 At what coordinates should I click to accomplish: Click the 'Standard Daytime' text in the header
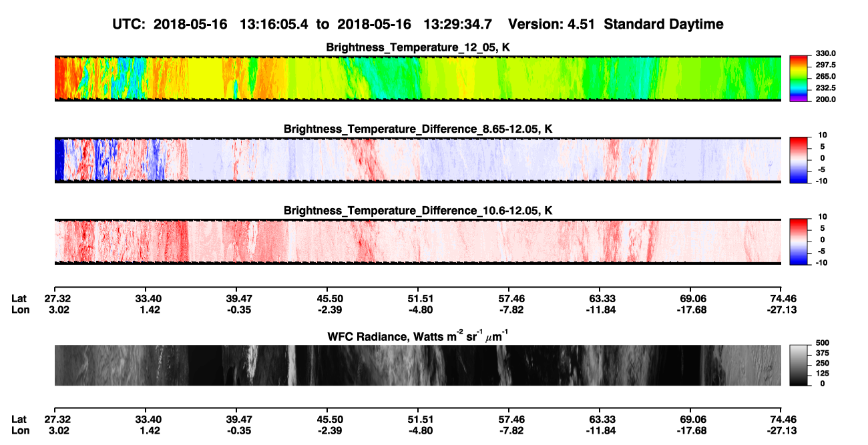[x=662, y=25]
